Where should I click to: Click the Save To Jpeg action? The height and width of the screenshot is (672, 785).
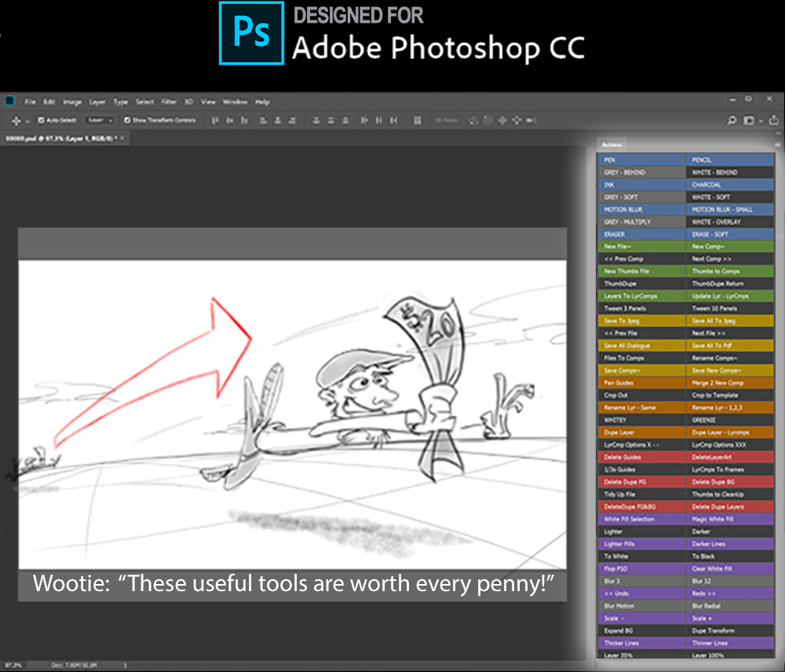tap(642, 321)
